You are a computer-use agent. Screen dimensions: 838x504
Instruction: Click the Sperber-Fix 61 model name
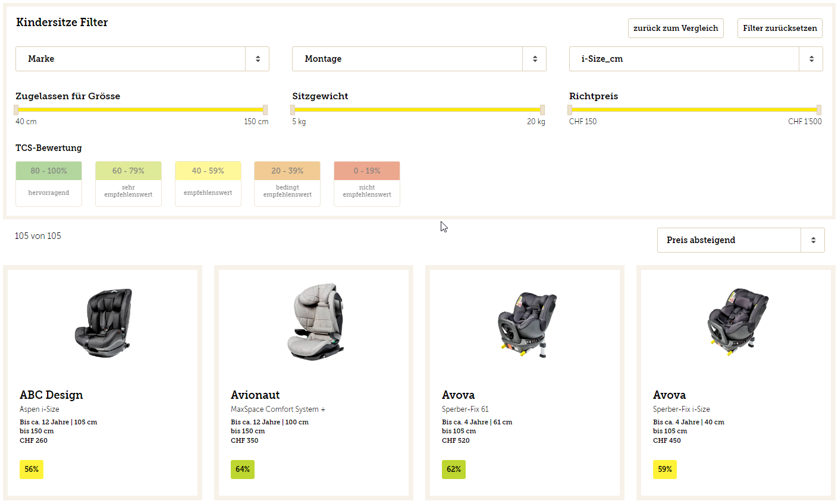tap(465, 409)
